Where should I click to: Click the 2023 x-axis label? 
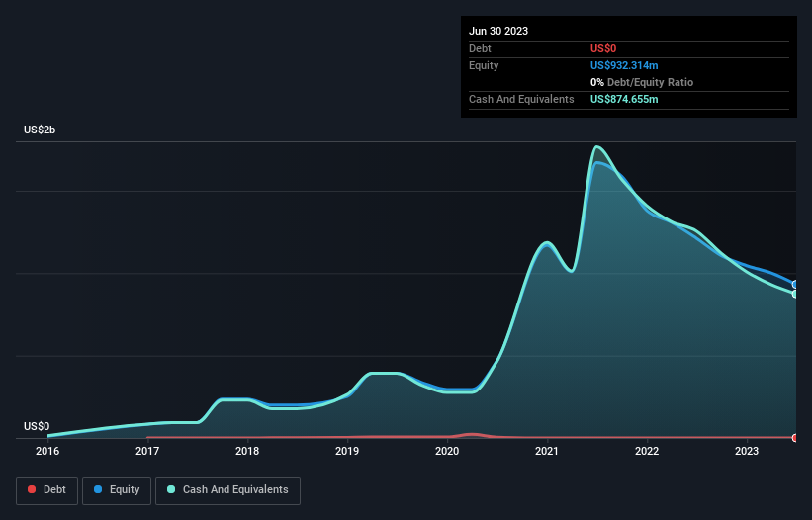[747, 451]
